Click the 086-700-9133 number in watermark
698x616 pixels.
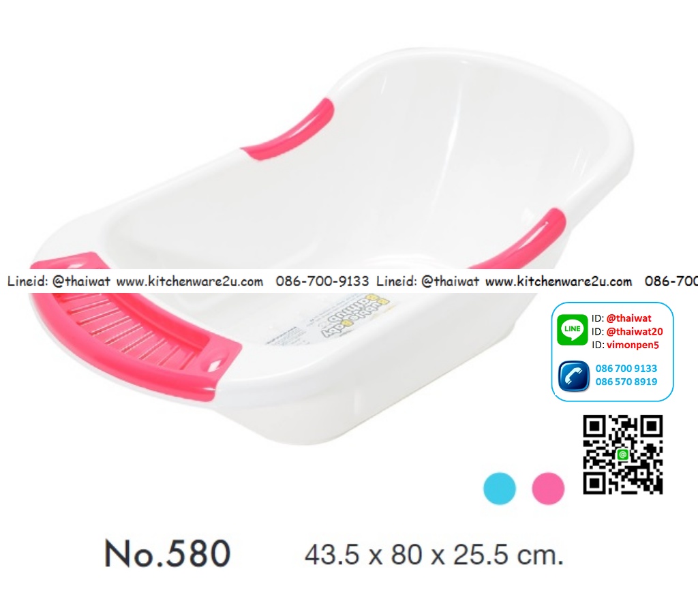pyautogui.click(x=322, y=281)
